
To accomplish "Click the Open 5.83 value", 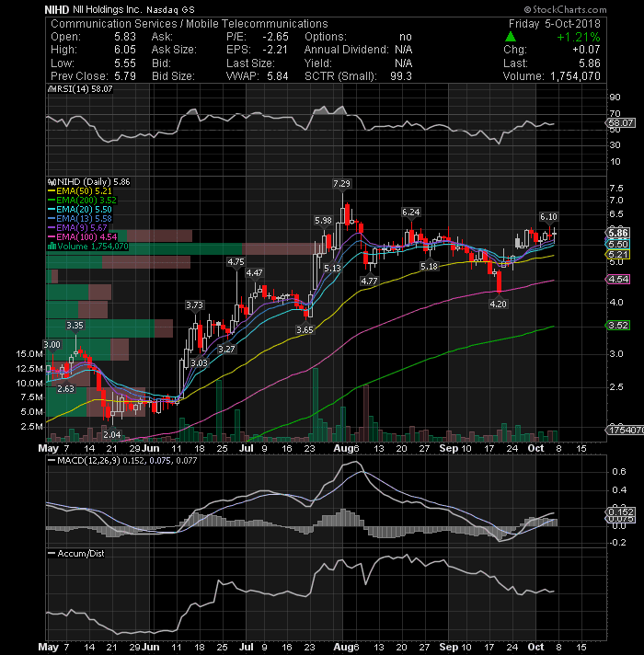I will (125, 37).
